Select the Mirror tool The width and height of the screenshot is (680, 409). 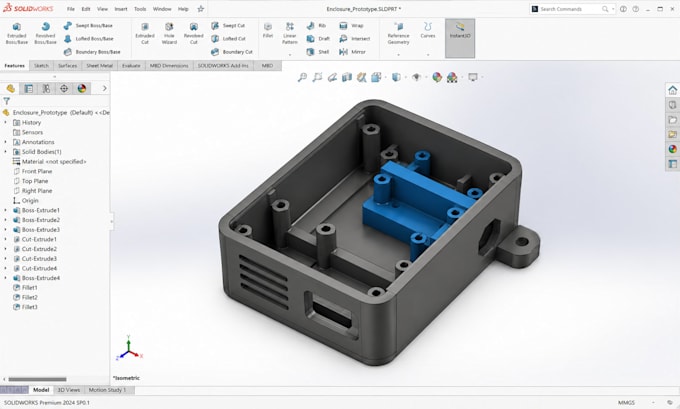[x=352, y=52]
